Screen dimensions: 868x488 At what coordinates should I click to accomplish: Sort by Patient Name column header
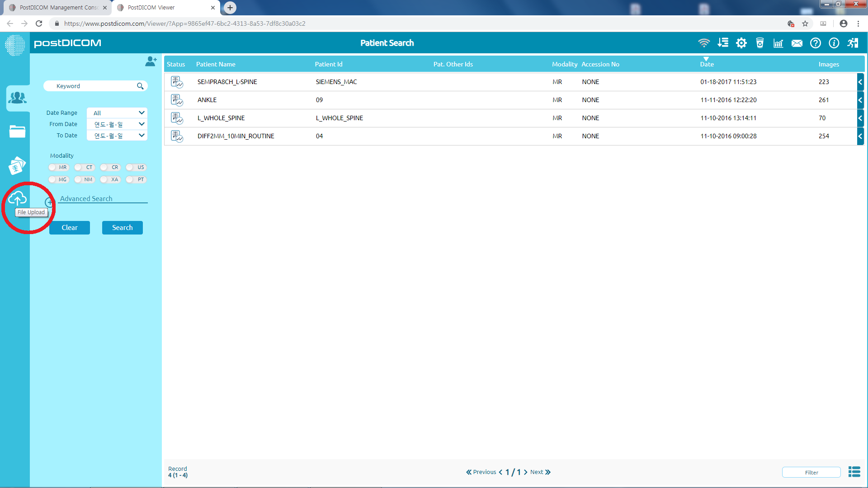[x=216, y=64]
